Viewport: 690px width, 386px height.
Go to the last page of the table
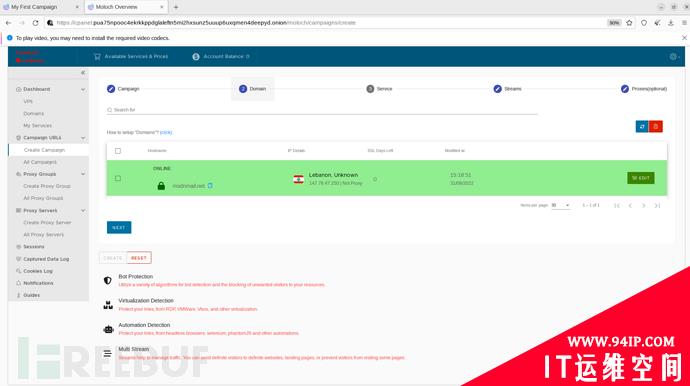click(657, 206)
